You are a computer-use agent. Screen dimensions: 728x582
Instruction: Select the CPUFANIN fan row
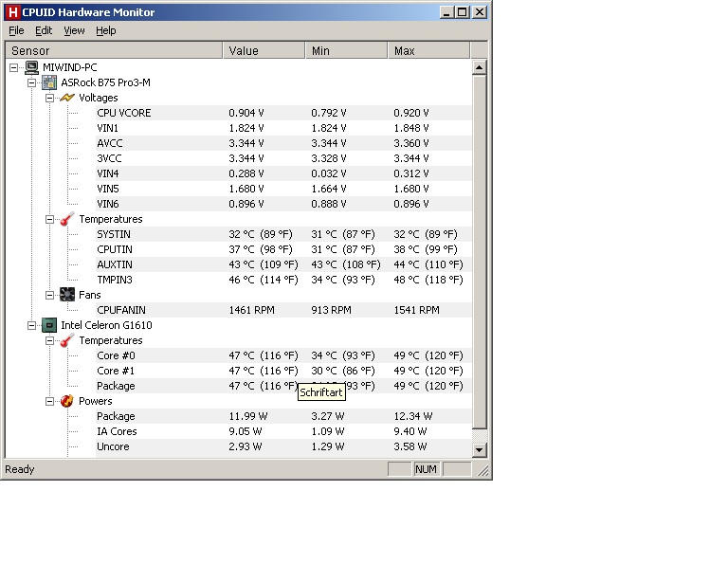283,310
